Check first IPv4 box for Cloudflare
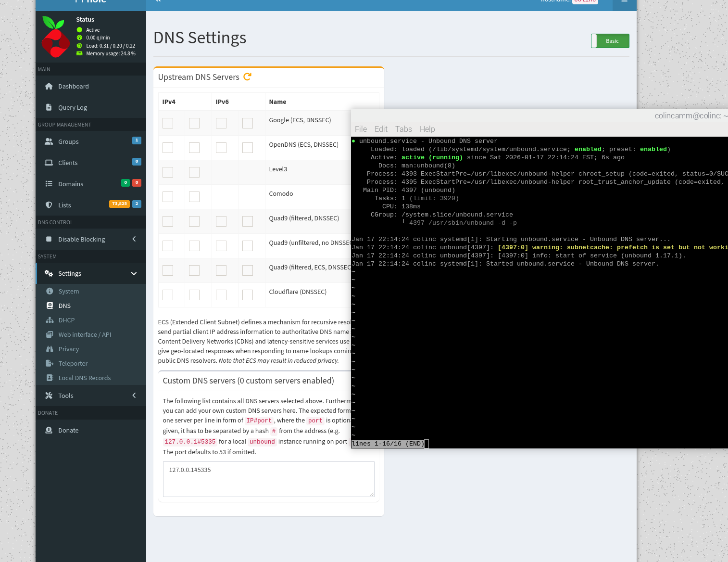Viewport: 728px width, 562px height. coord(168,295)
